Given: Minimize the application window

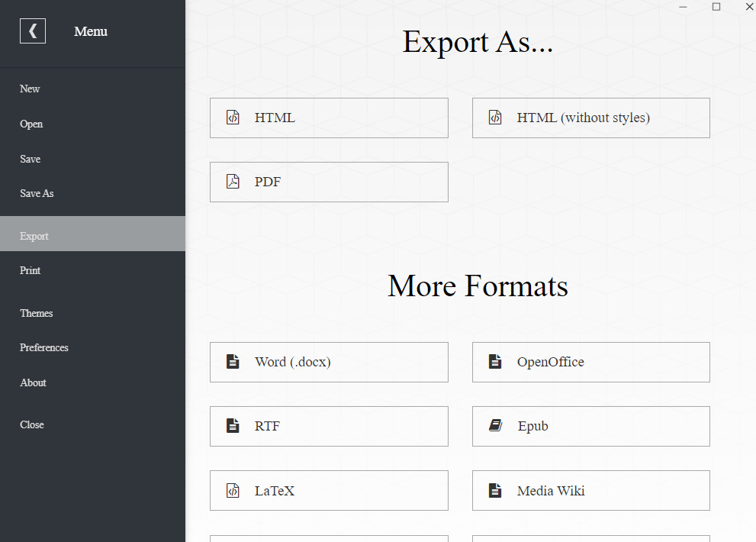Looking at the screenshot, I should [683, 7].
